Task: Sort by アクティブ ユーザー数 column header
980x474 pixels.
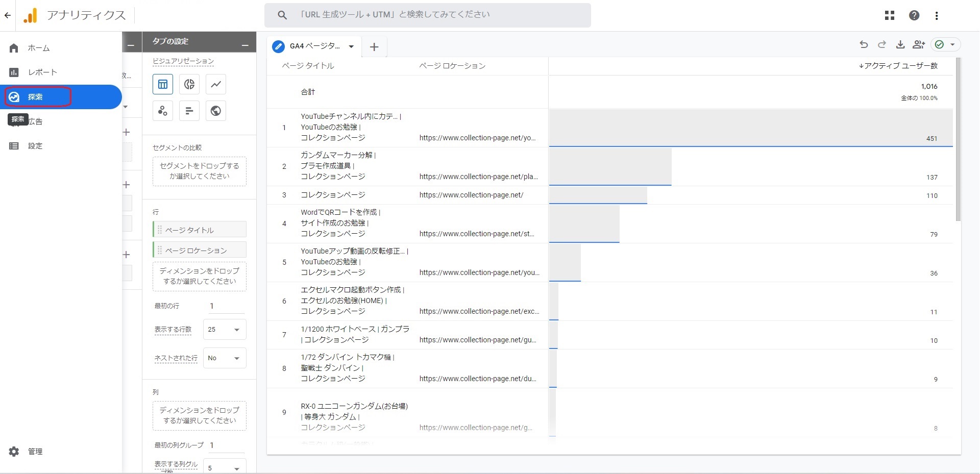Action: [898, 66]
